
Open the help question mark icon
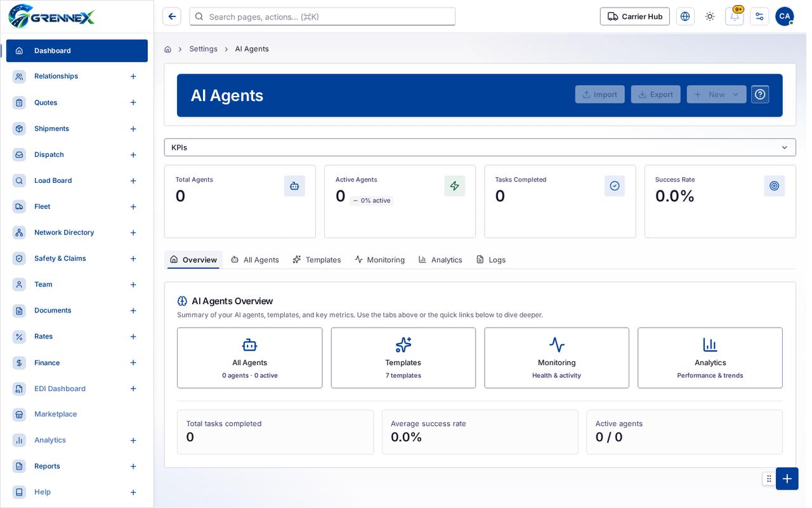click(x=760, y=95)
